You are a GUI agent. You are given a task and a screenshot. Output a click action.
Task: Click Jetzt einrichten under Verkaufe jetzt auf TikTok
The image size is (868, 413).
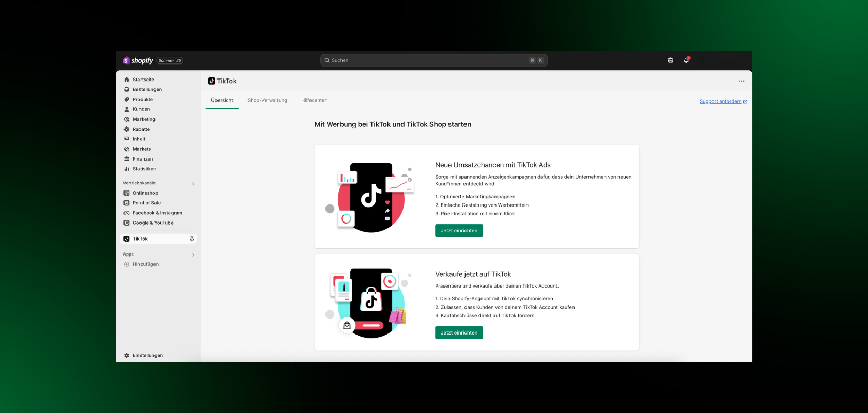click(459, 333)
